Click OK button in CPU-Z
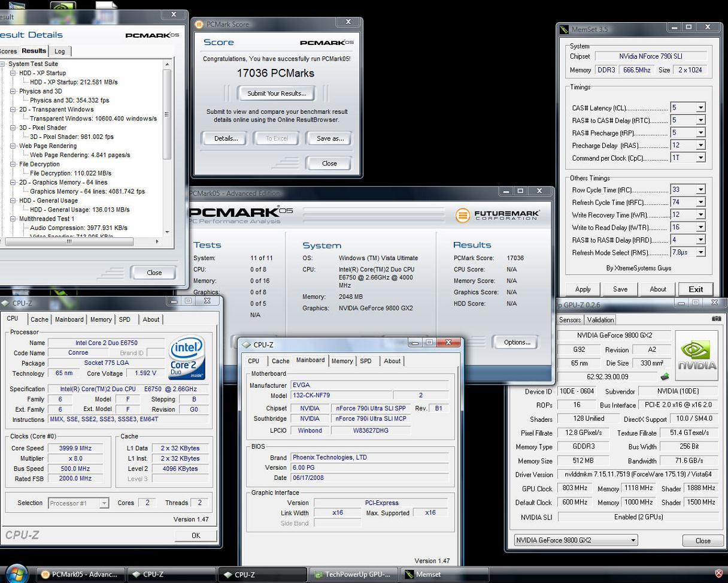 pos(196,536)
